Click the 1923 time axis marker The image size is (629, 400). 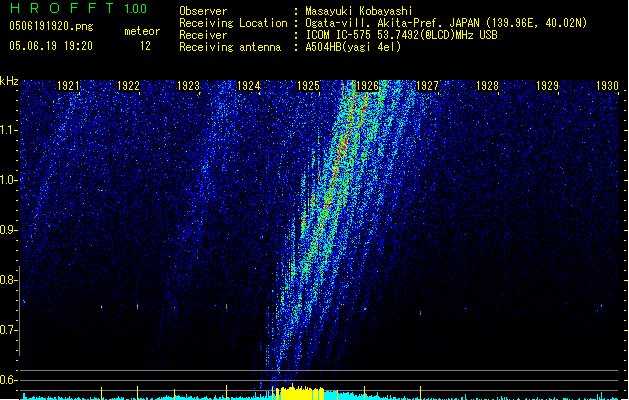coord(188,86)
